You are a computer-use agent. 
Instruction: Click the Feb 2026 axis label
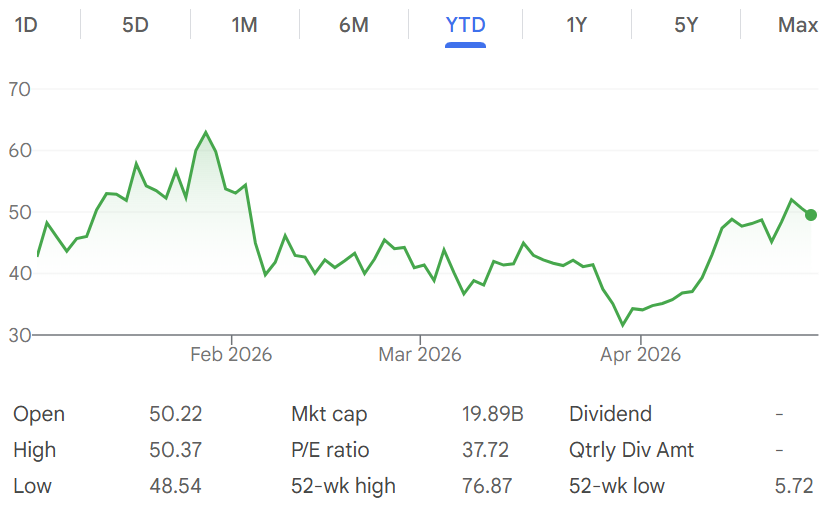tap(231, 355)
